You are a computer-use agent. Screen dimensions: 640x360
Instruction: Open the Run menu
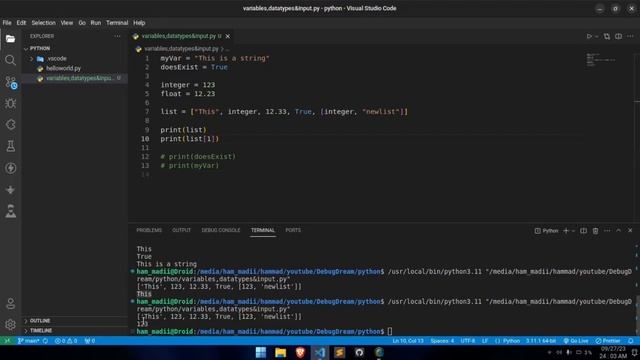tap(96, 23)
